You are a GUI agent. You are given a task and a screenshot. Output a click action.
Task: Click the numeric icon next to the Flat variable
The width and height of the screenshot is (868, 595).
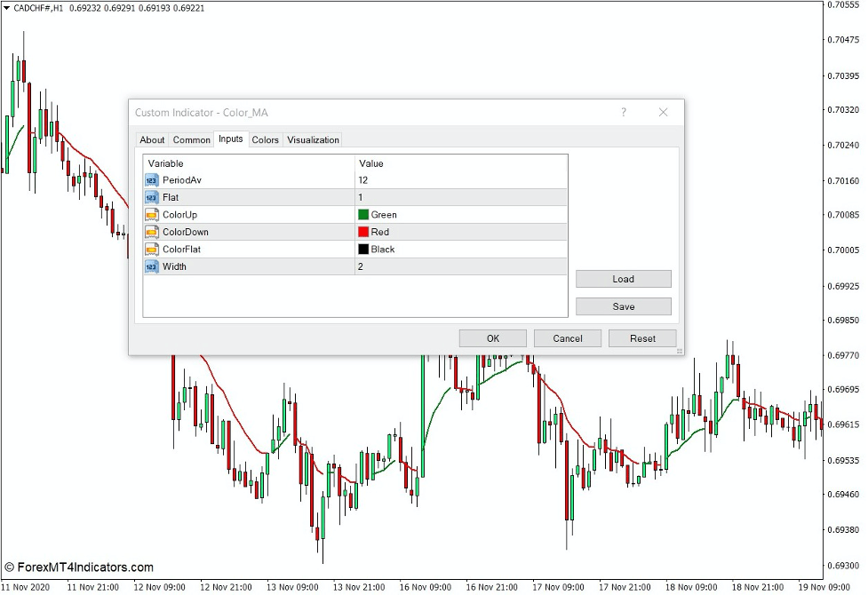[x=150, y=197]
